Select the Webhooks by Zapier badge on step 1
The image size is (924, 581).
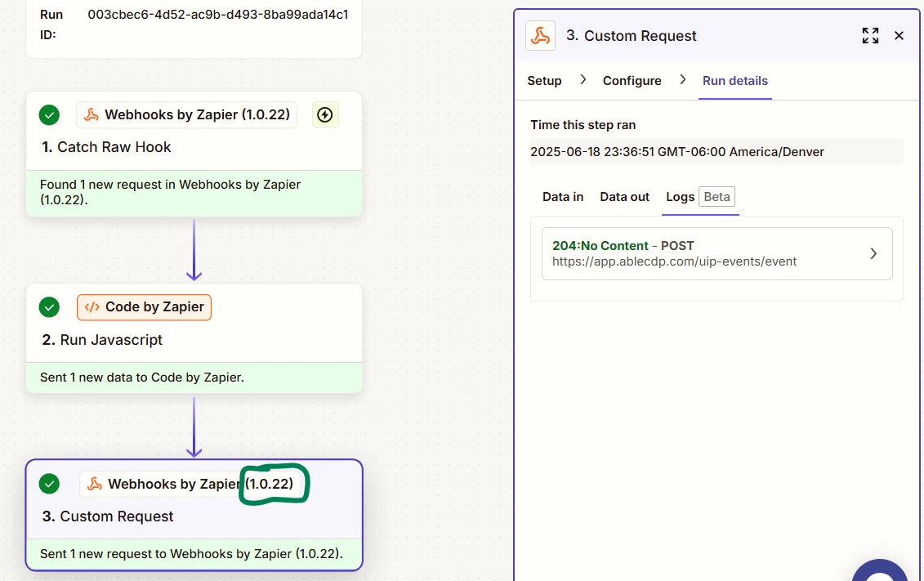186,114
